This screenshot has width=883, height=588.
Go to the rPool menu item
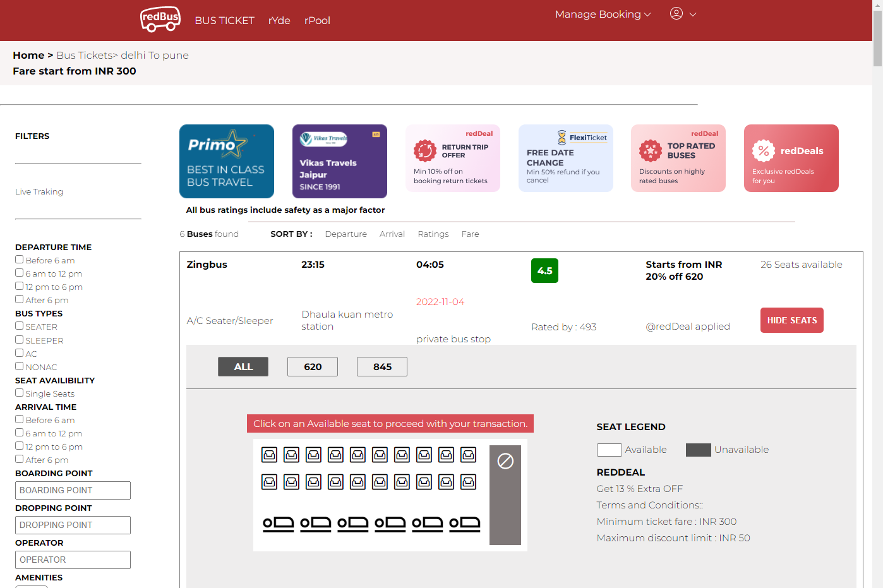(x=317, y=21)
